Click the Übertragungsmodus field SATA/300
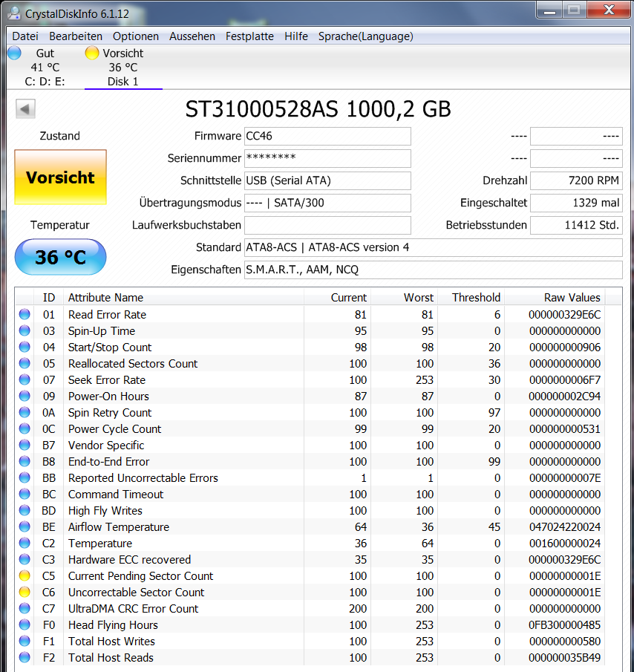The height and width of the screenshot is (672, 634). pyautogui.click(x=327, y=203)
